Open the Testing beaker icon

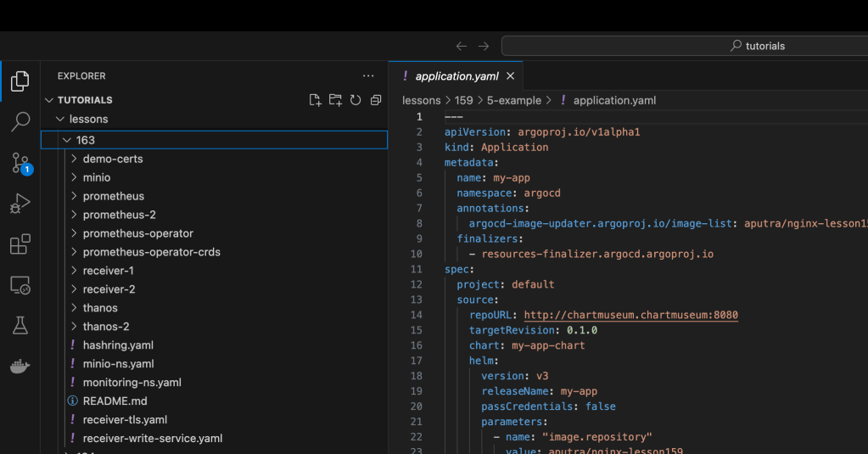pos(20,326)
